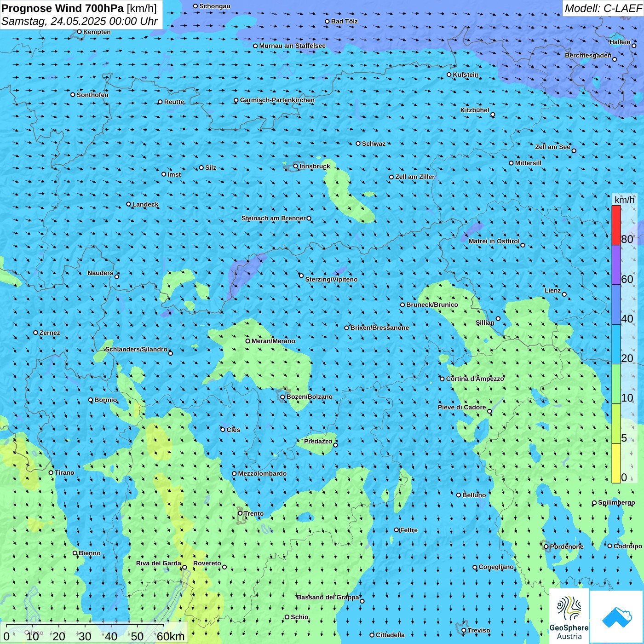The height and width of the screenshot is (644, 644).
Task: Click the Mezzolombardo label
Action: [x=262, y=473]
